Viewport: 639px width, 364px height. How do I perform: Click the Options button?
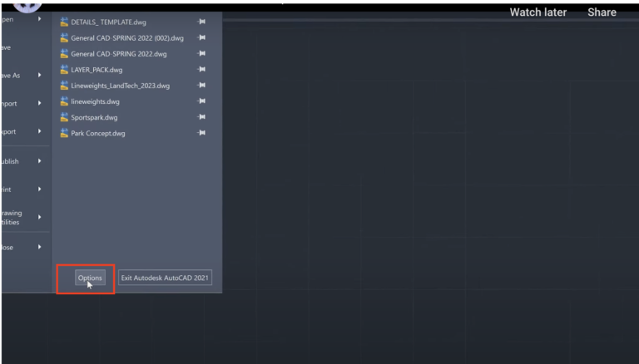click(89, 278)
